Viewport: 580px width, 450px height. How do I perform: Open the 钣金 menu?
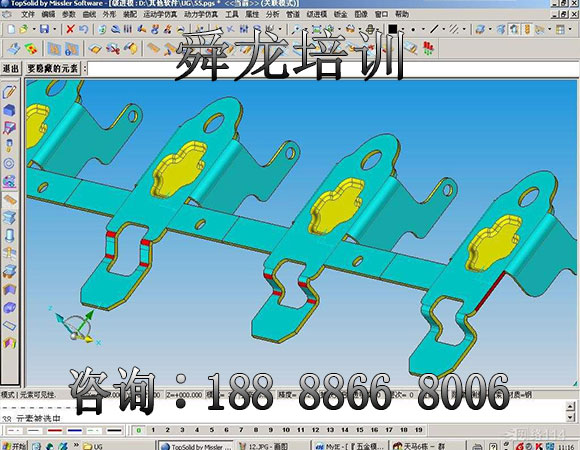click(x=340, y=14)
